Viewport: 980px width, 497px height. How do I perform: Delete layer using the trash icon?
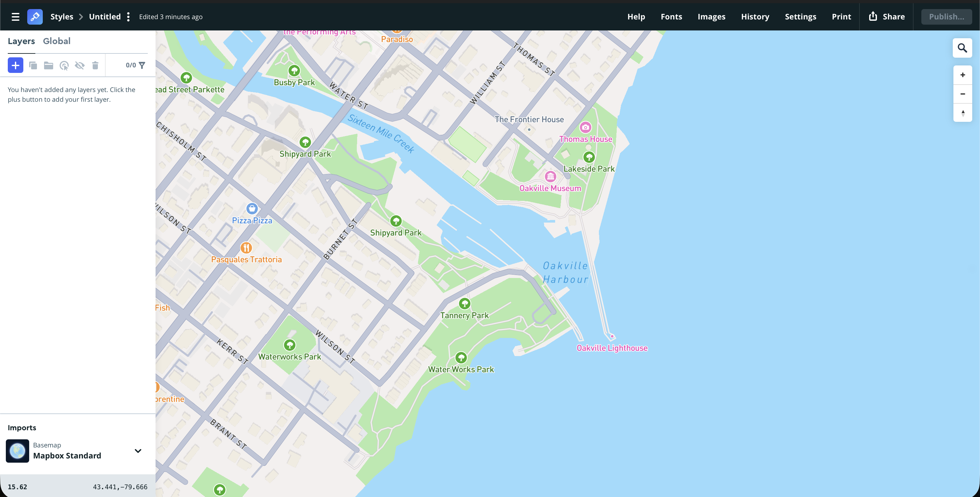tap(95, 65)
